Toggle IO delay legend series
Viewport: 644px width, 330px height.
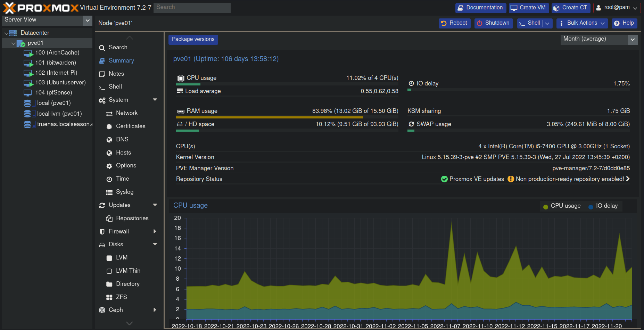pos(603,206)
